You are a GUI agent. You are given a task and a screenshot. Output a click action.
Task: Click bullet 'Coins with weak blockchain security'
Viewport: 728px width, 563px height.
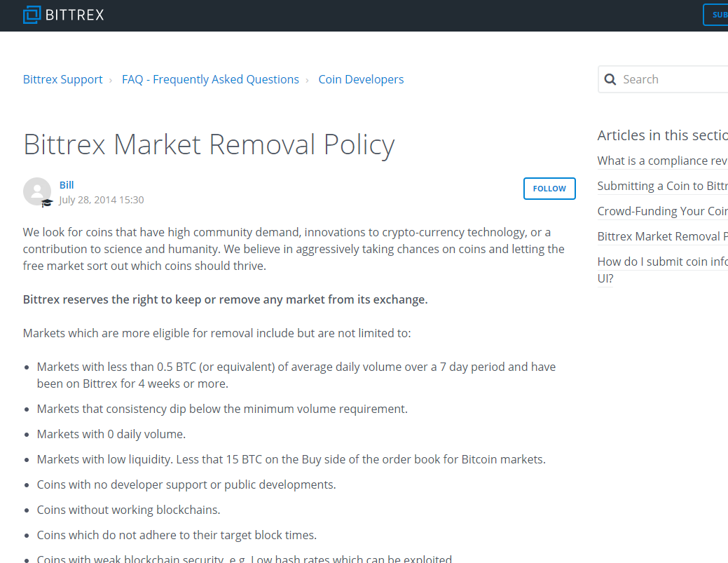click(245, 558)
